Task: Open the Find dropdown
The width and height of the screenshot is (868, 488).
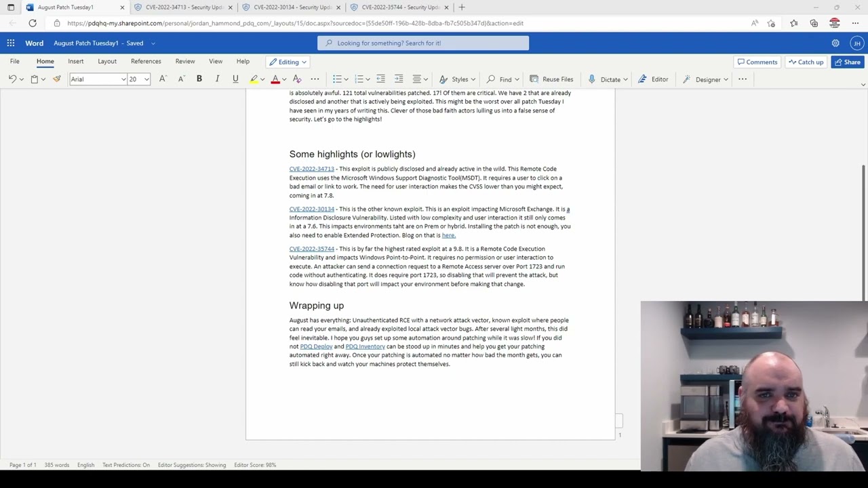Action: [x=502, y=79]
